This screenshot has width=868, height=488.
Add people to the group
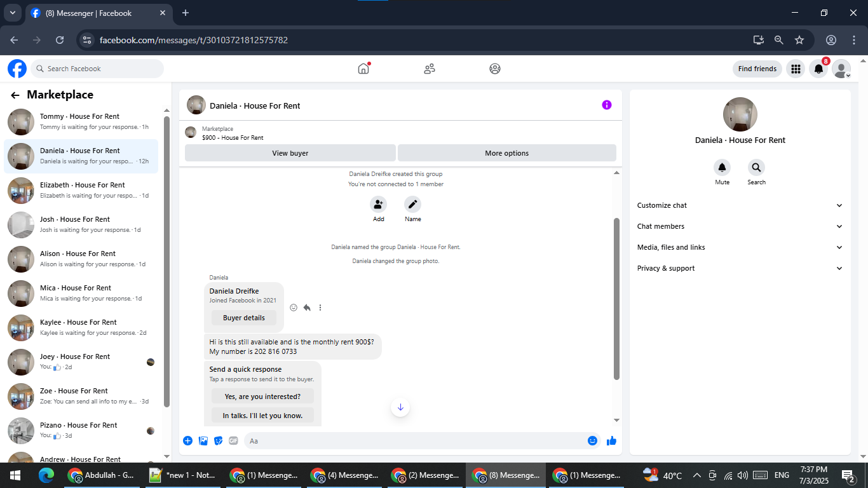click(378, 204)
